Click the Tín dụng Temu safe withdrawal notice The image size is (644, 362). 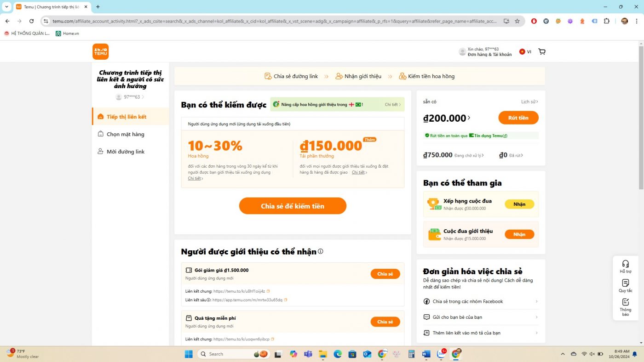[x=481, y=136]
